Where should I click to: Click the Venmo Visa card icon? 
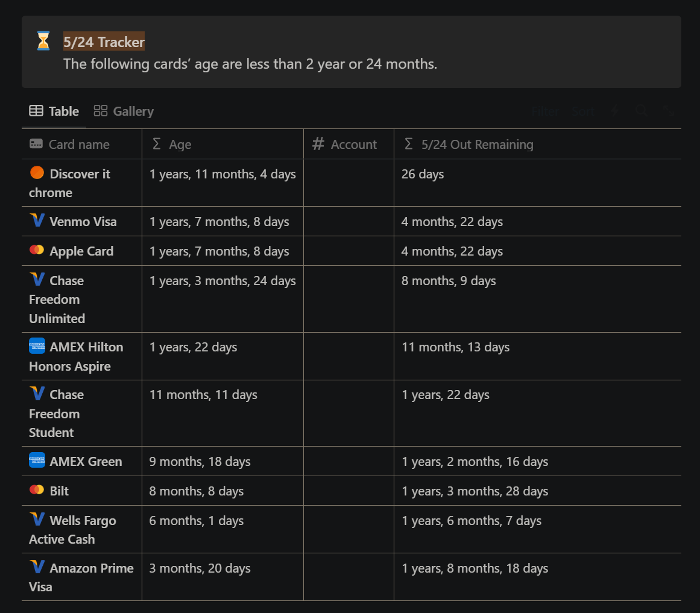(x=37, y=220)
